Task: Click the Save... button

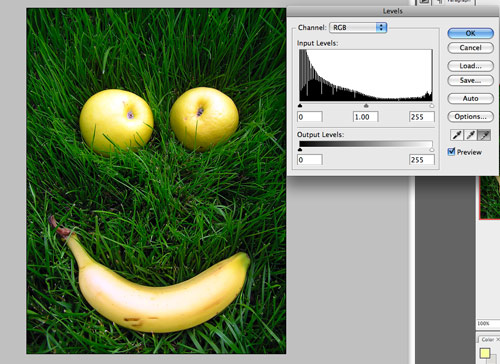Action: [470, 80]
